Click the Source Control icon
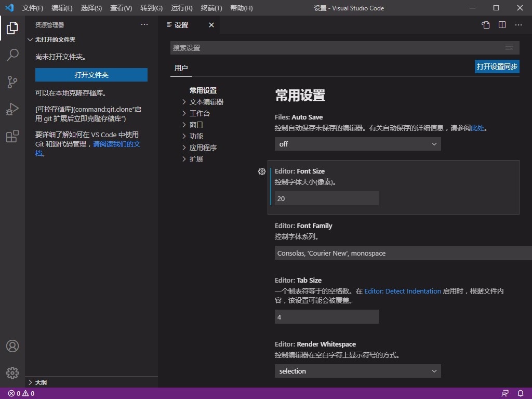This screenshot has height=399, width=532. coord(12,82)
